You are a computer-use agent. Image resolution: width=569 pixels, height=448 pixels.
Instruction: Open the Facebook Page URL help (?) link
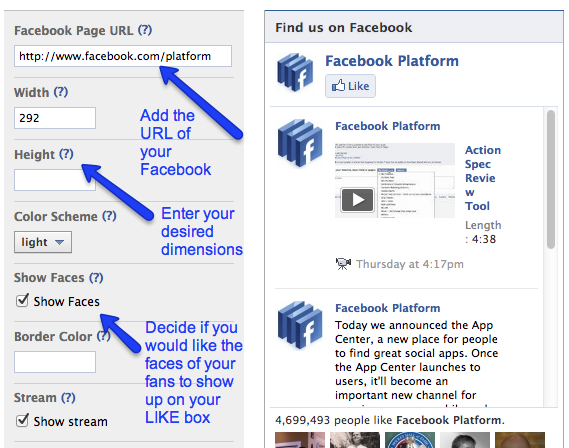coord(145,30)
